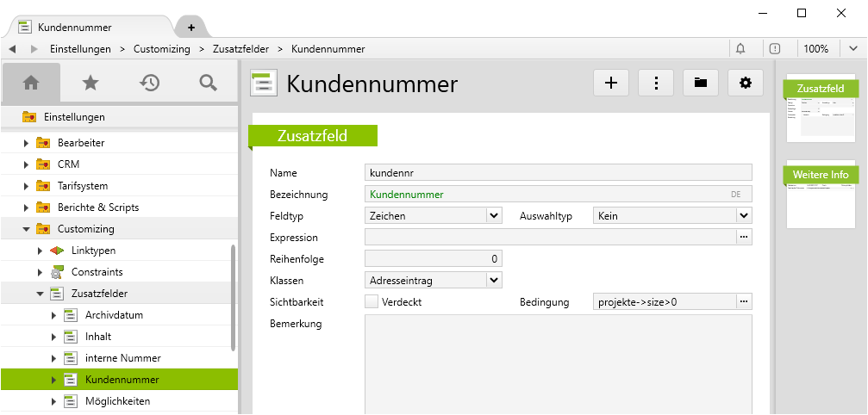Click the folder icon button in header

[701, 83]
